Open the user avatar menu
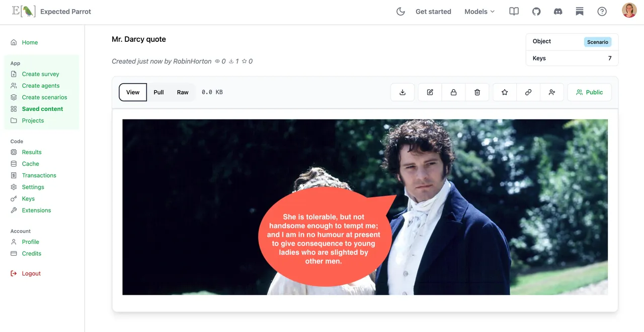Viewport: 644px width, 332px height. pos(629,11)
